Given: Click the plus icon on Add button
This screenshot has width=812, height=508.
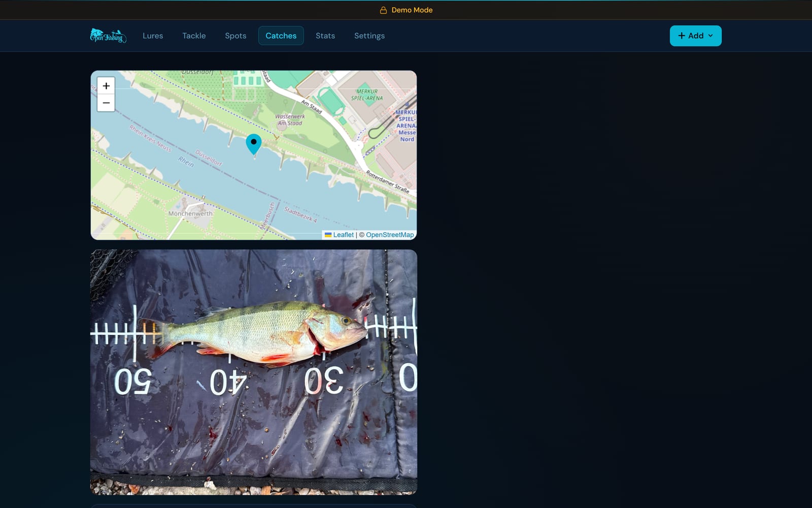Looking at the screenshot, I should tap(682, 36).
